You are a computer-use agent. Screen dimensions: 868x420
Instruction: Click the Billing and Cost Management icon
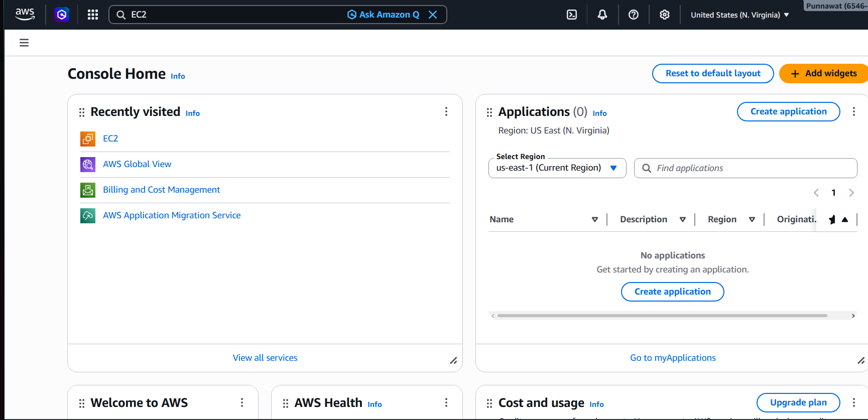pyautogui.click(x=88, y=190)
